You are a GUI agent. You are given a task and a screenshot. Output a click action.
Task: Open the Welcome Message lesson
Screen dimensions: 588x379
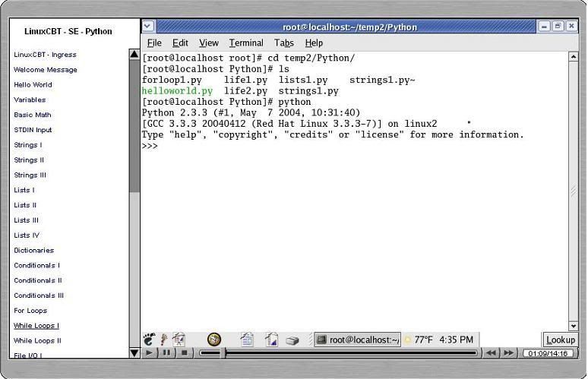(46, 70)
